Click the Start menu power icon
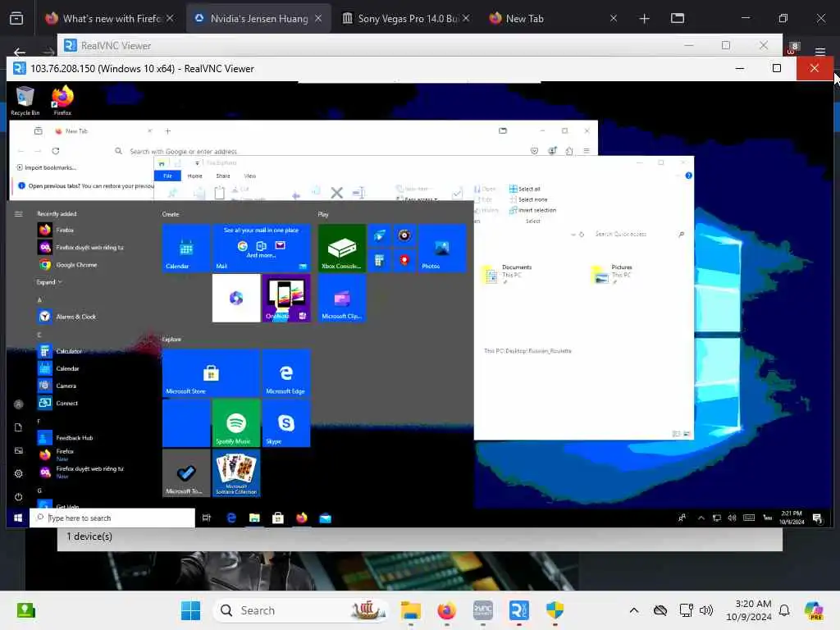This screenshot has width=840, height=630. (18, 497)
